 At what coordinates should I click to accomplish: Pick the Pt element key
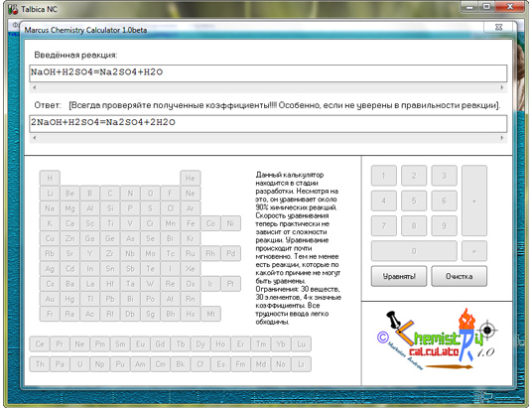(230, 284)
